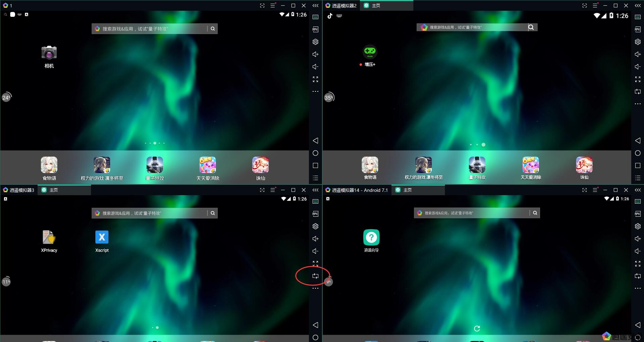Click the red-circled sync icon in 逍遥模拟器3 sidebar
The width and height of the screenshot is (644, 342).
tap(315, 276)
